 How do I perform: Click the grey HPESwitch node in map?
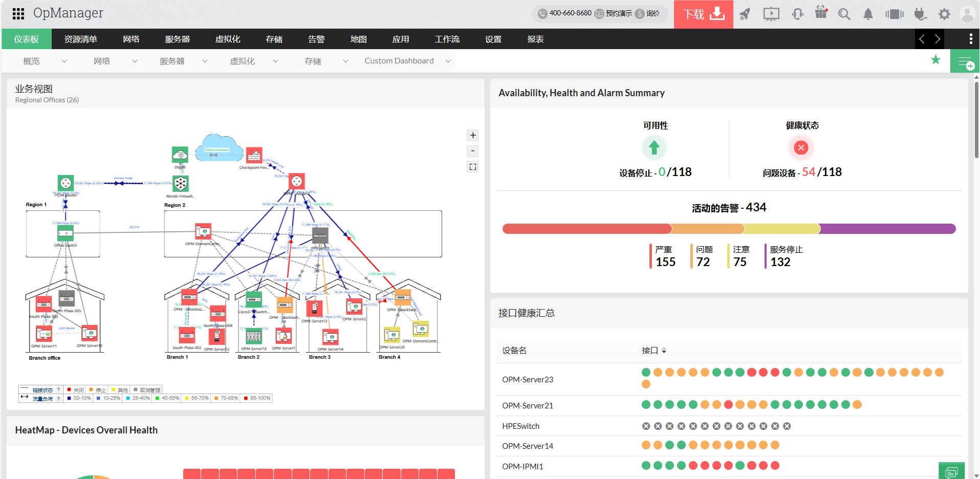pyautogui.click(x=320, y=235)
